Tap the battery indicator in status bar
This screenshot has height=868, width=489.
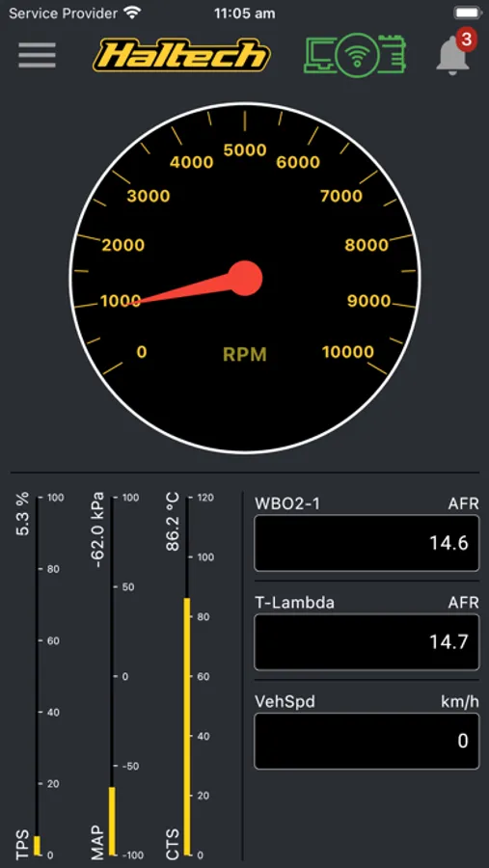[468, 13]
